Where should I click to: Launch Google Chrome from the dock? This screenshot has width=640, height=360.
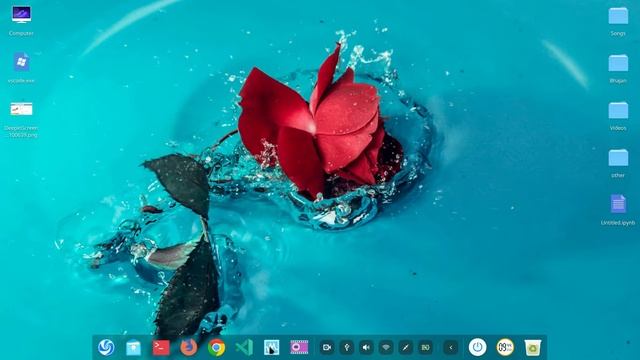(x=216, y=347)
